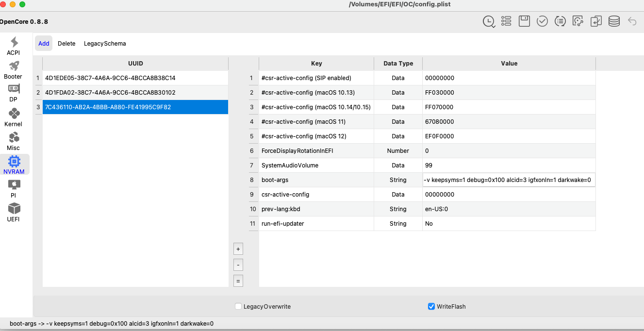
Task: Select the csr-active-config key in row 9
Action: 316,194
